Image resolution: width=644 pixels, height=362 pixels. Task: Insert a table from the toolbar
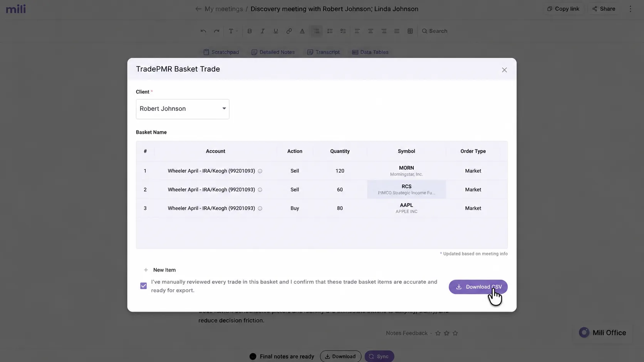click(410, 31)
